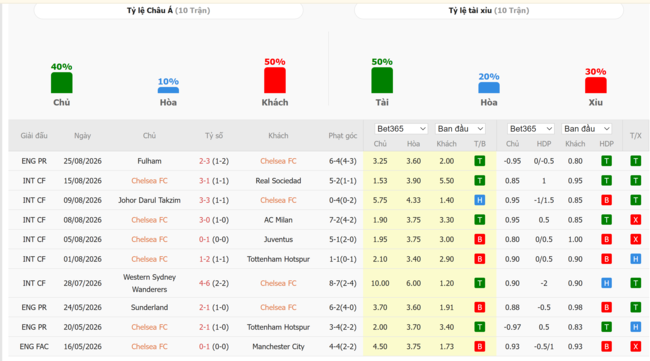Image resolution: width=650 pixels, height=361 pixels.
Task: Select the Tỷ lệ Châu Á tab
Action: pyautogui.click(x=168, y=10)
